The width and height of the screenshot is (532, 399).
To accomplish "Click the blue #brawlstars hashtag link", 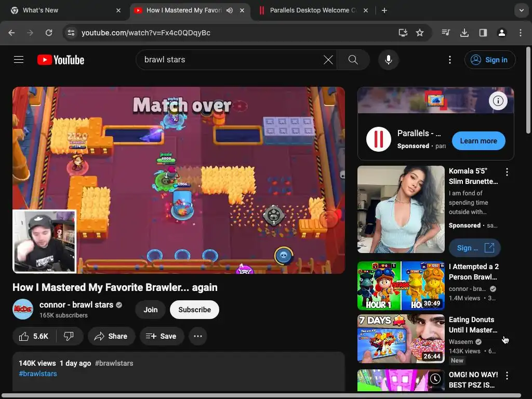I will pos(38,374).
